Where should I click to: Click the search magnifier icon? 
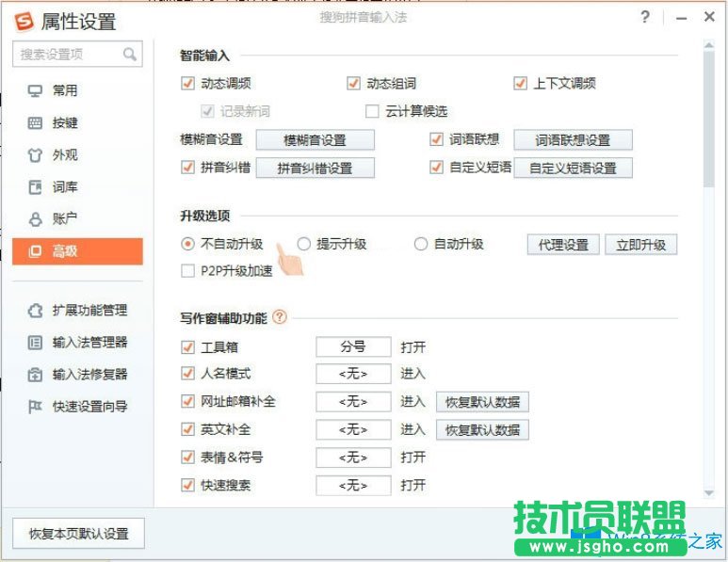(x=130, y=55)
